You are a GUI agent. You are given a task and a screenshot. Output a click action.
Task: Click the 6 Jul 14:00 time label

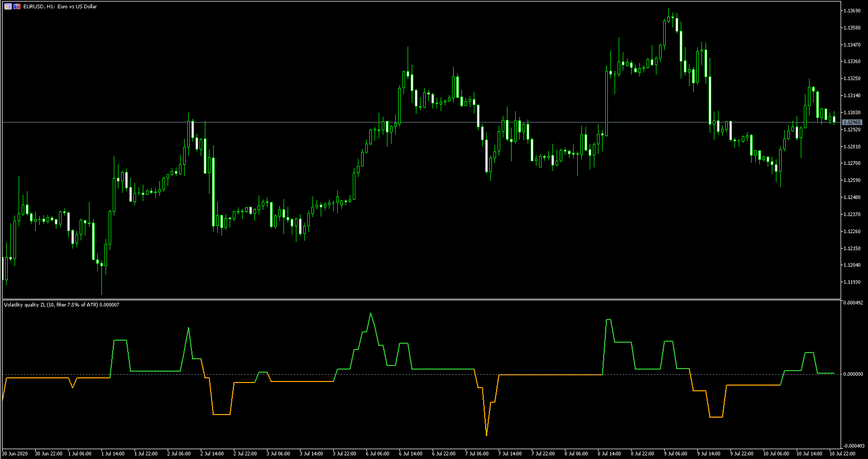[x=411, y=454]
